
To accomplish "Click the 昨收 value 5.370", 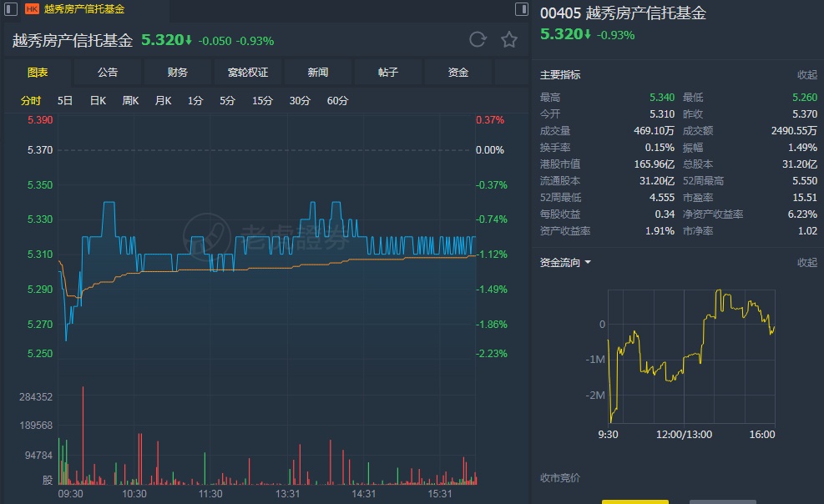I will [x=805, y=114].
